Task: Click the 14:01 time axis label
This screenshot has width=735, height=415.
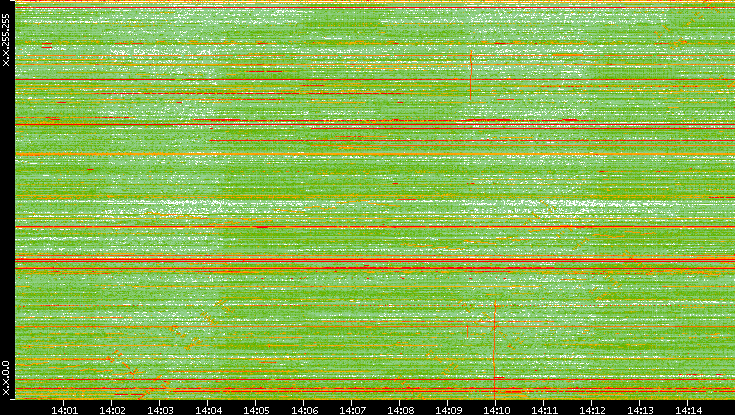Action: pyautogui.click(x=64, y=411)
